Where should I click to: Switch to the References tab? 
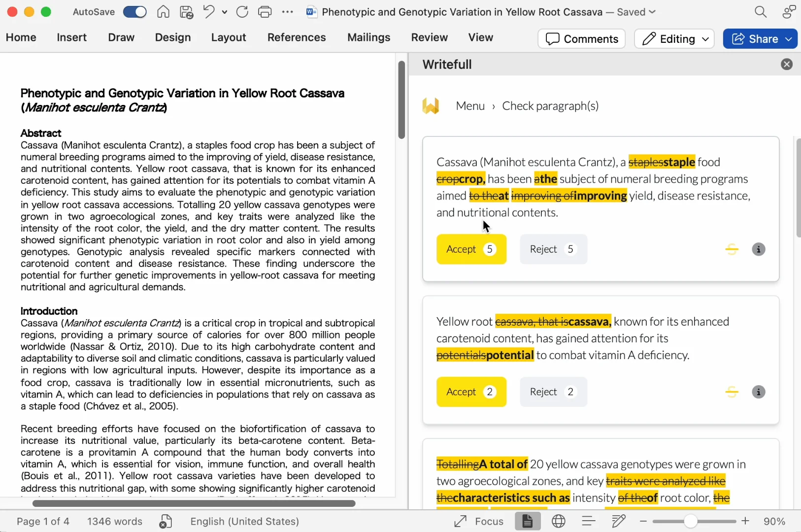(296, 37)
